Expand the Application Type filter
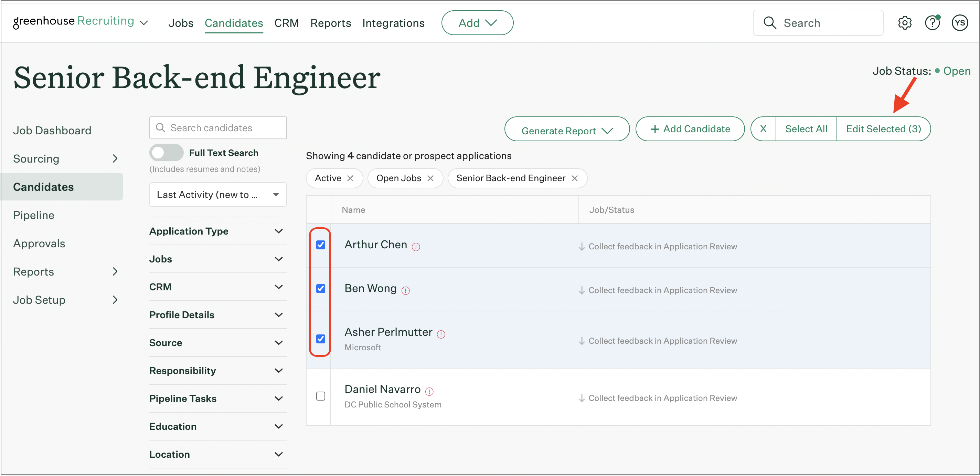The height and width of the screenshot is (476, 980). (x=218, y=231)
